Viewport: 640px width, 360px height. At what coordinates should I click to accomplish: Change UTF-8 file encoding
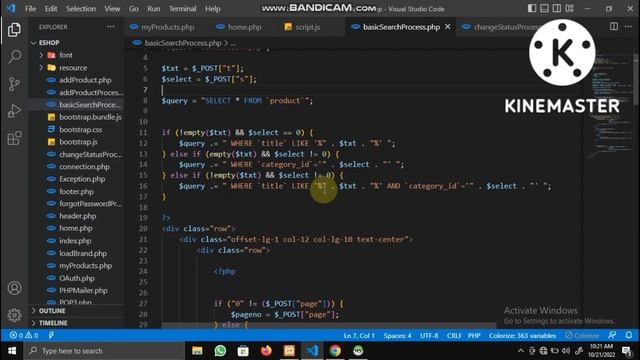429,336
